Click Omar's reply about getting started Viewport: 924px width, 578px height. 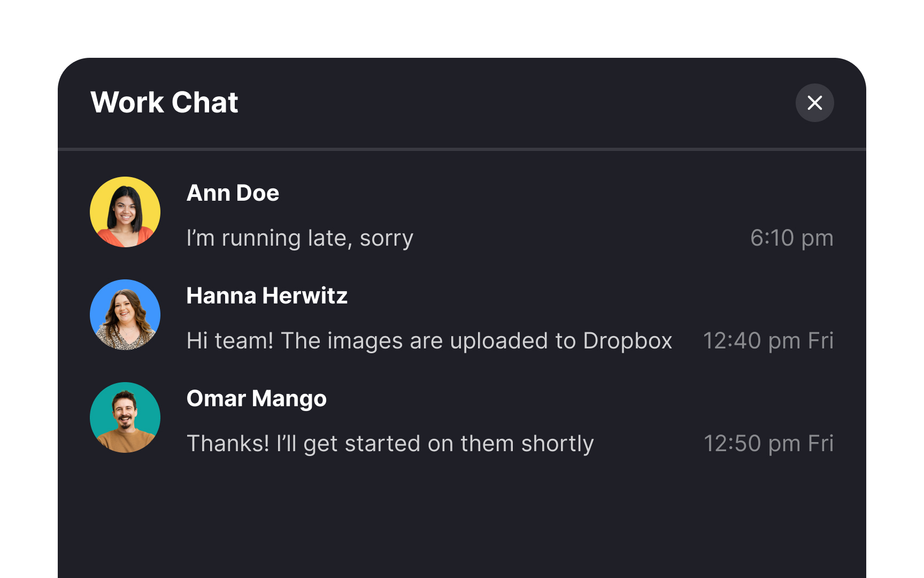point(390,443)
